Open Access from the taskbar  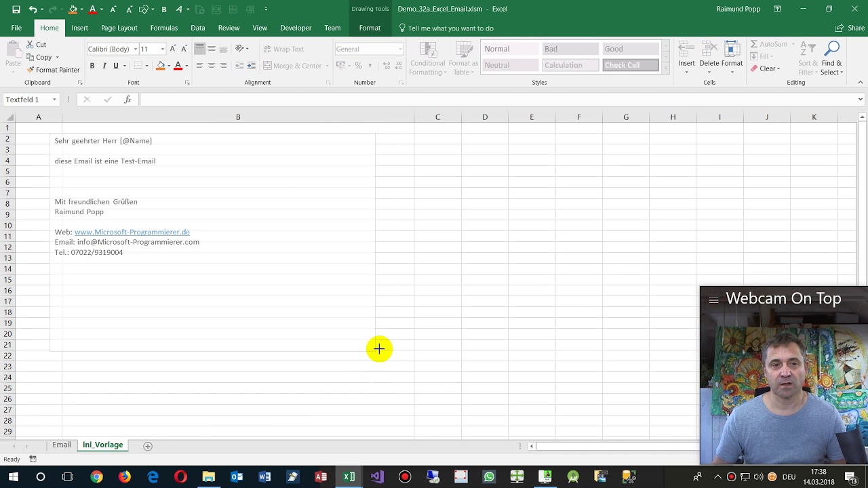point(321,477)
